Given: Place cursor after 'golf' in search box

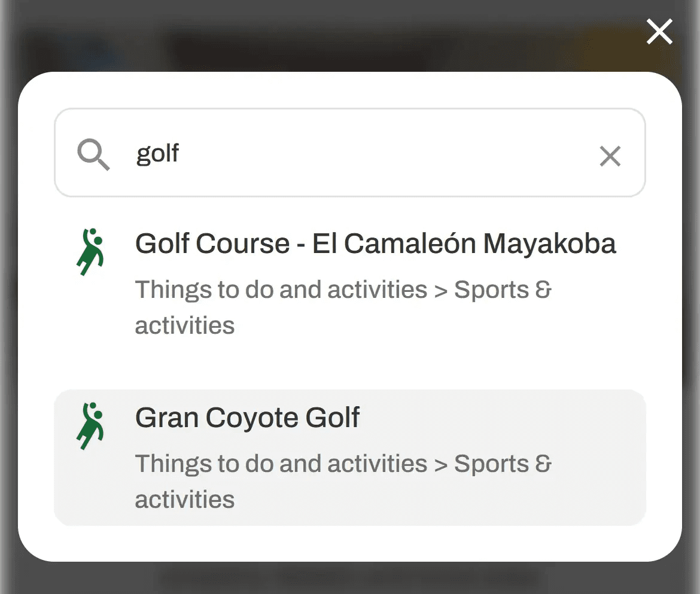Looking at the screenshot, I should (x=180, y=153).
